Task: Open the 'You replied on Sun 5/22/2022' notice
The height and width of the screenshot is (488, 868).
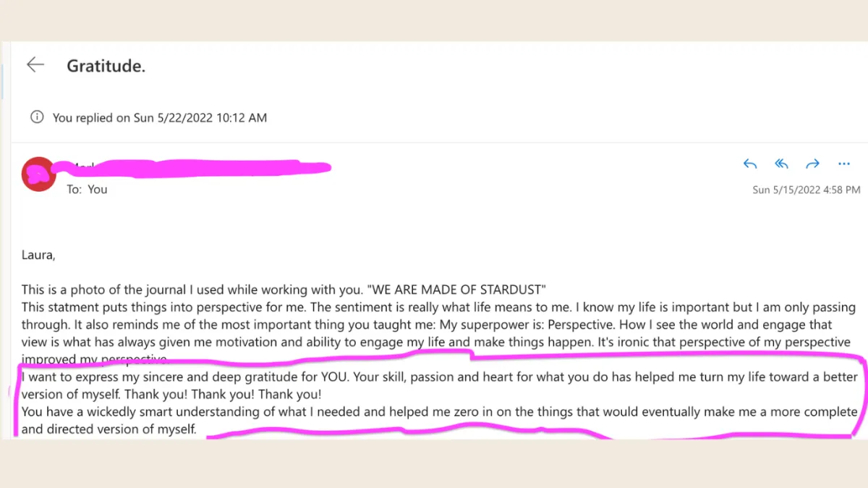Action: click(x=160, y=117)
